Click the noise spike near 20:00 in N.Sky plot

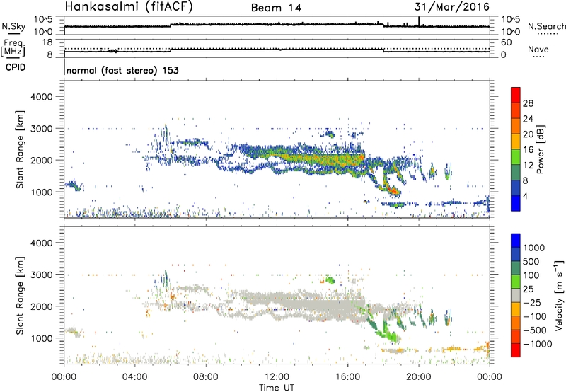[x=419, y=21]
